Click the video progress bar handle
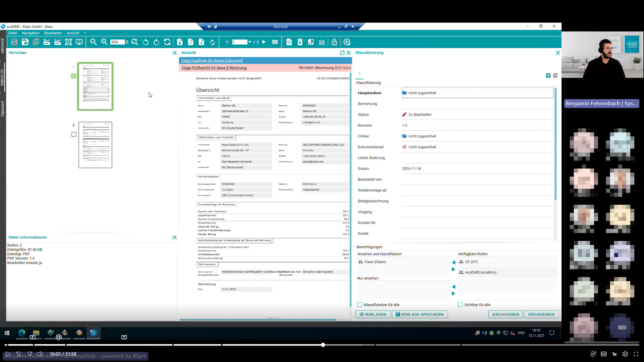Viewport: 644px width, 362px height. tap(323, 345)
